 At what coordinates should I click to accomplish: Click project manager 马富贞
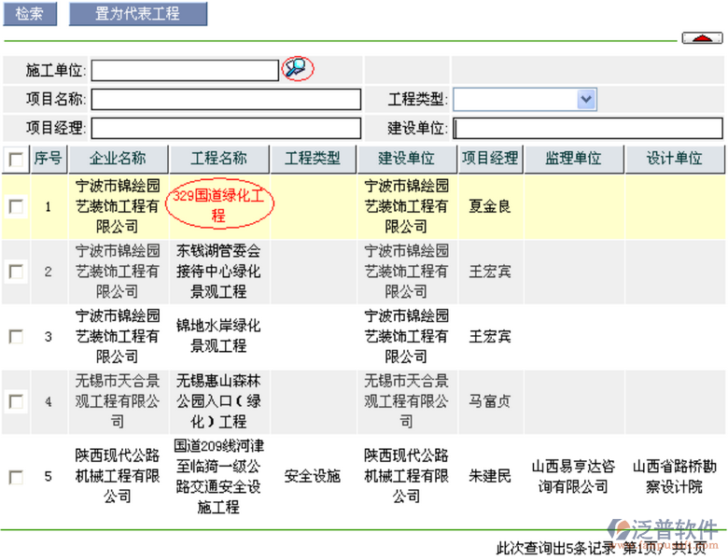(x=490, y=401)
